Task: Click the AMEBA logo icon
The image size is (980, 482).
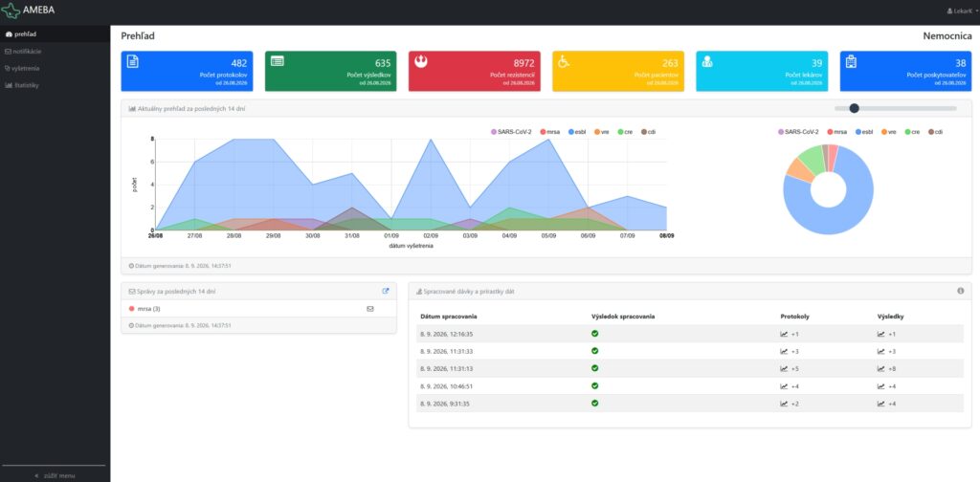Action: pyautogui.click(x=11, y=10)
